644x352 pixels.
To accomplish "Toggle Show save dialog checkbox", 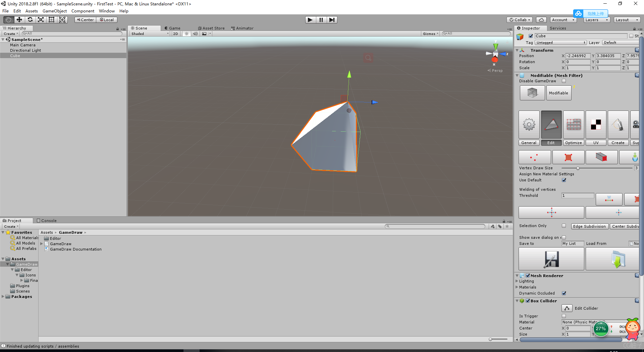I will (564, 237).
